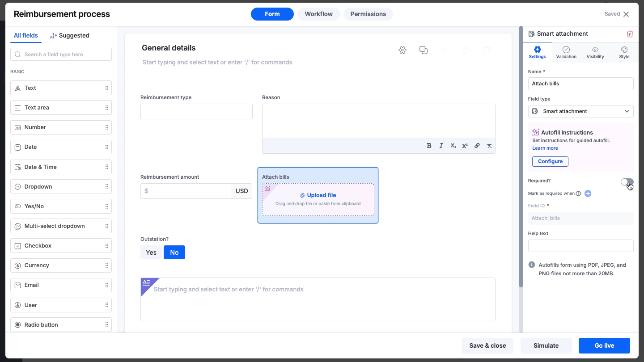The width and height of the screenshot is (644, 362).
Task: Show info about 'Mark as required when'
Action: pyautogui.click(x=578, y=194)
